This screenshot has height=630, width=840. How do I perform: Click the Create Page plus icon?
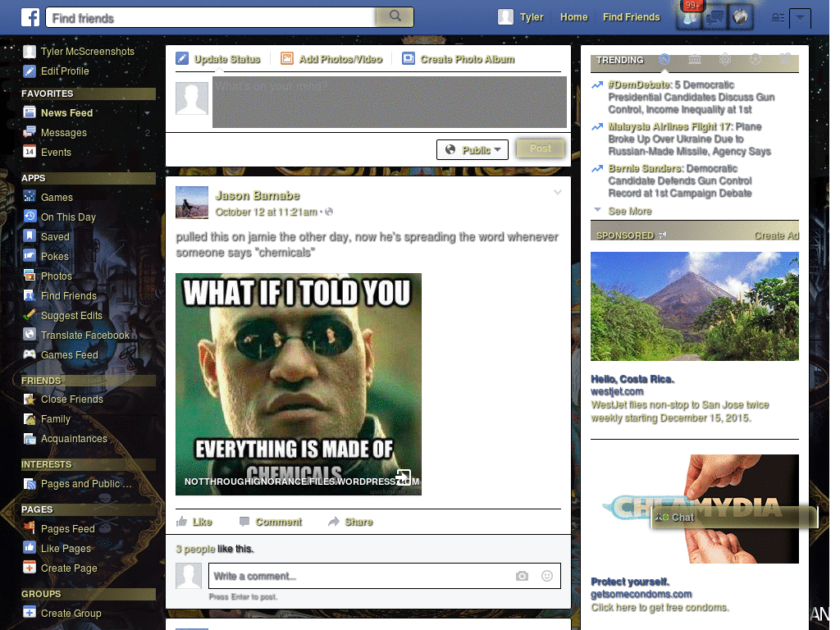point(30,568)
